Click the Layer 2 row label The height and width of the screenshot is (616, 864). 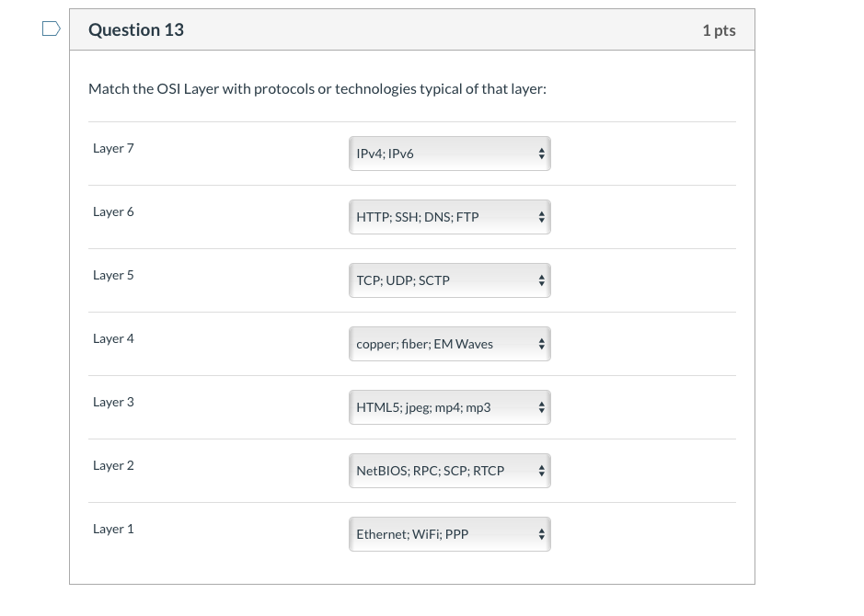[113, 465]
